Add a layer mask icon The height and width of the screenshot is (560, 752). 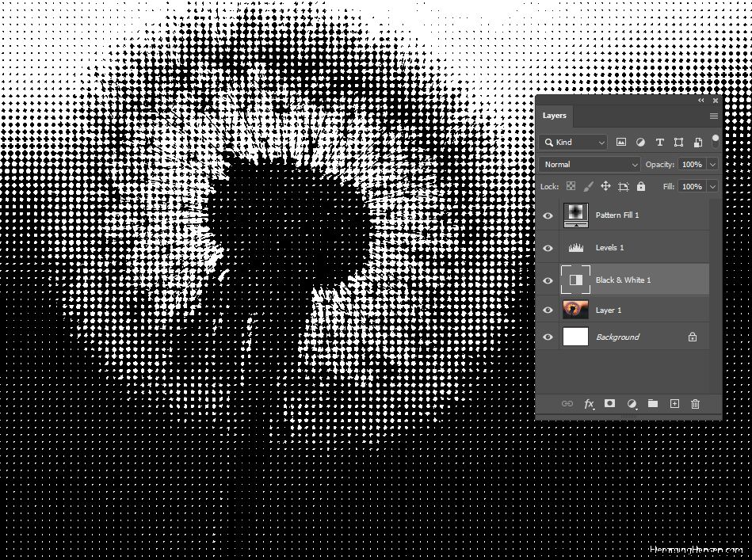(x=609, y=403)
